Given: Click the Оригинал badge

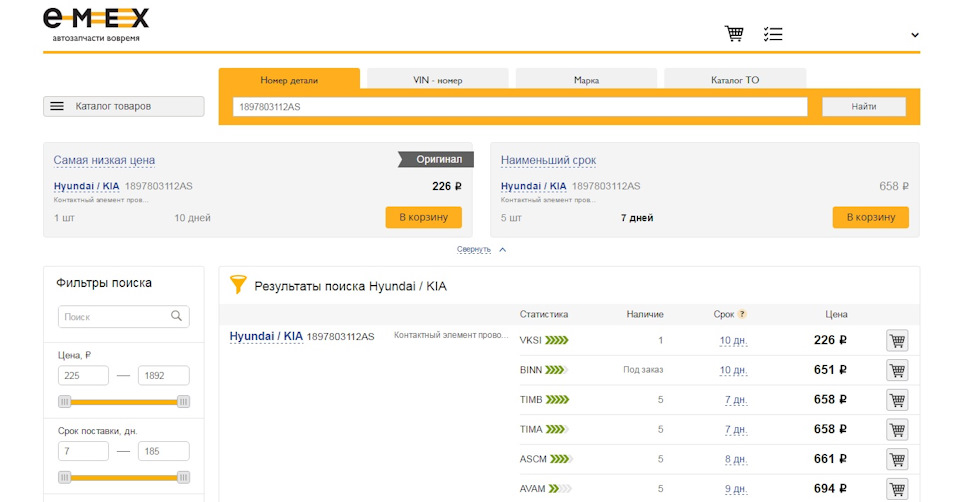Looking at the screenshot, I should point(436,159).
